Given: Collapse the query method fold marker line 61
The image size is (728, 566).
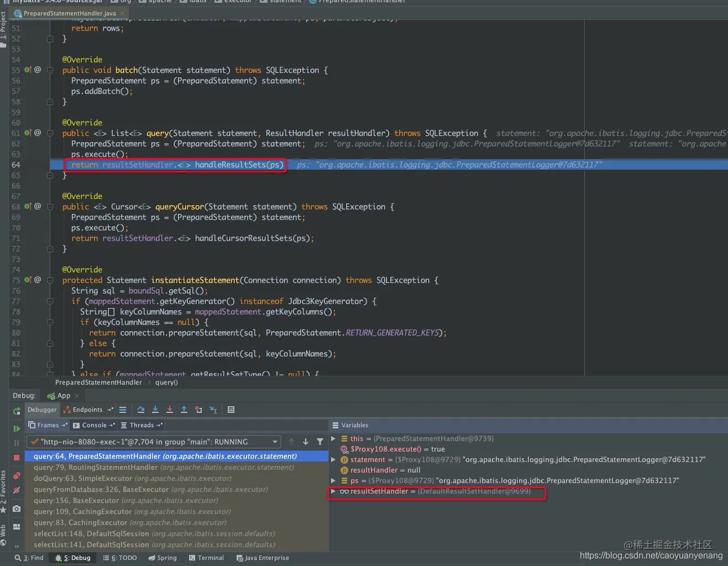Looking at the screenshot, I should click(50, 133).
